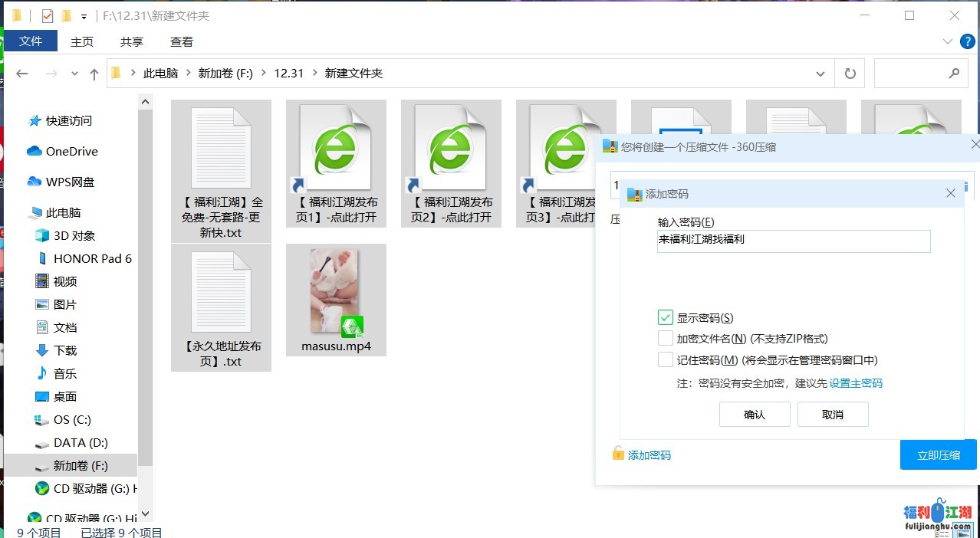
Task: Click the 确认 button
Action: (755, 415)
